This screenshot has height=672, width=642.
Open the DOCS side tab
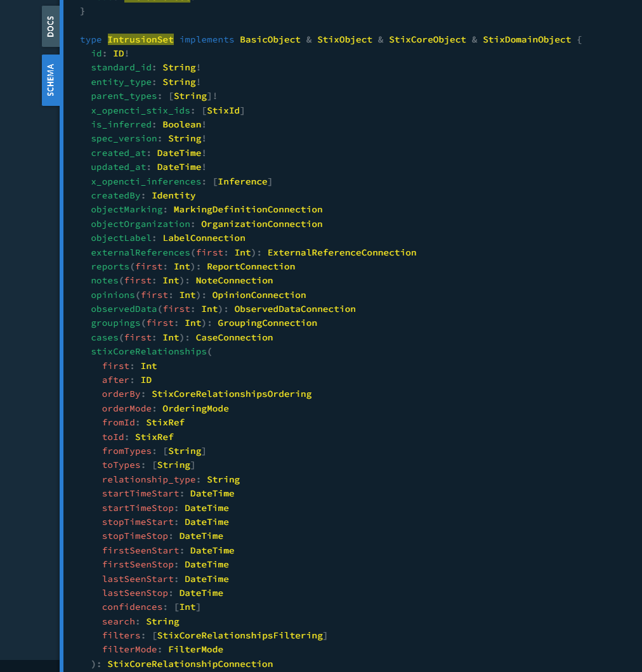coord(51,26)
